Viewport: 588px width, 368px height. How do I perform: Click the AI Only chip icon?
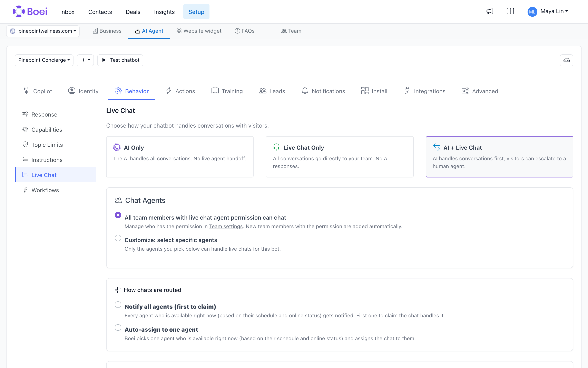(117, 147)
